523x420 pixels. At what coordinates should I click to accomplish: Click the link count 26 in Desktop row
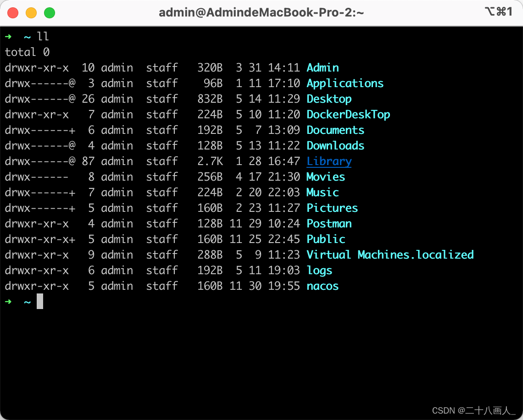point(88,99)
